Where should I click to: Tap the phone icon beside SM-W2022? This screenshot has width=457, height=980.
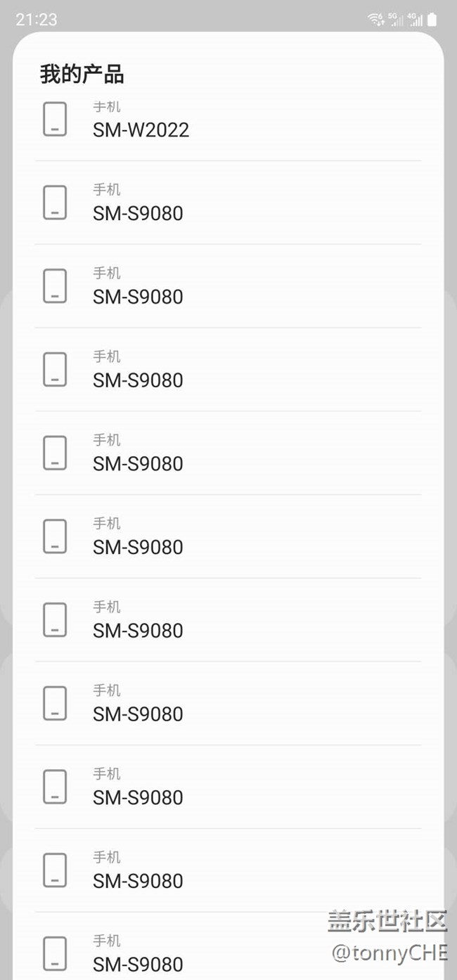pyautogui.click(x=55, y=119)
